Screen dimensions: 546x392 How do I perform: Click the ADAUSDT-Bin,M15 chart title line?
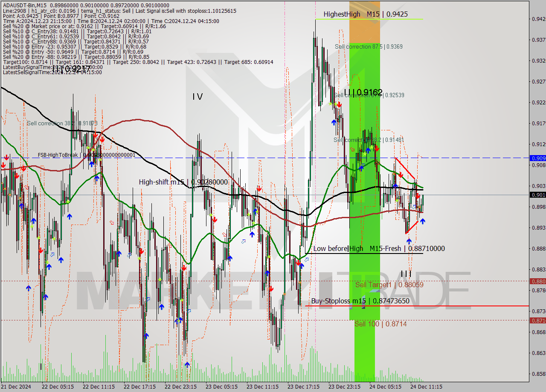(86, 5)
